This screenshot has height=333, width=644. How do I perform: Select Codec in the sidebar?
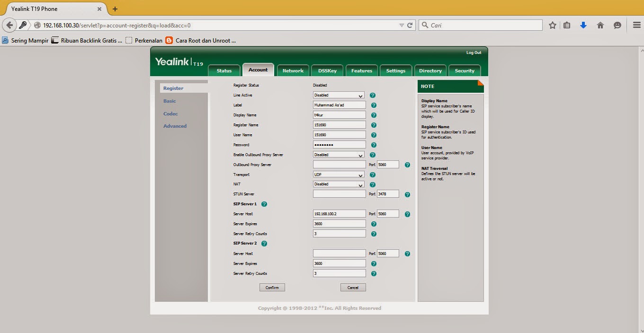coord(170,114)
